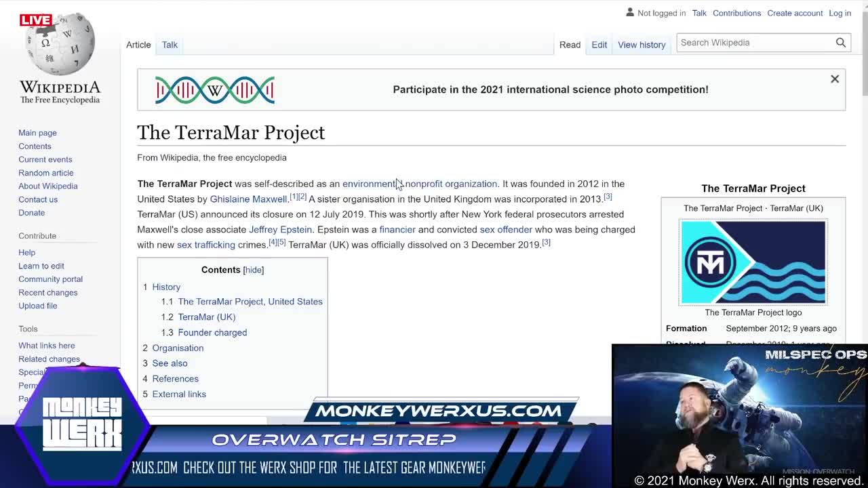Open Current events link
The width and height of the screenshot is (868, 488).
[45, 159]
